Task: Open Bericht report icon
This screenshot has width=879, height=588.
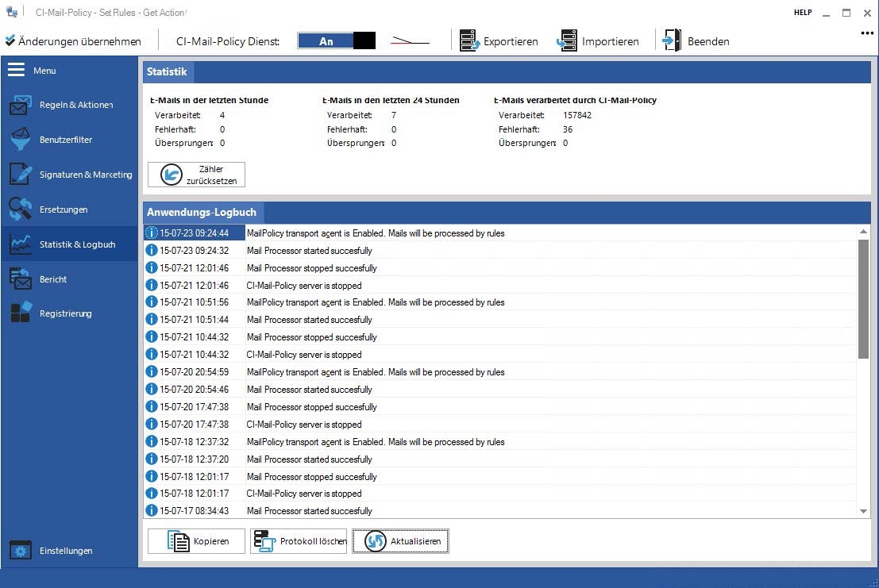Action: tap(20, 279)
